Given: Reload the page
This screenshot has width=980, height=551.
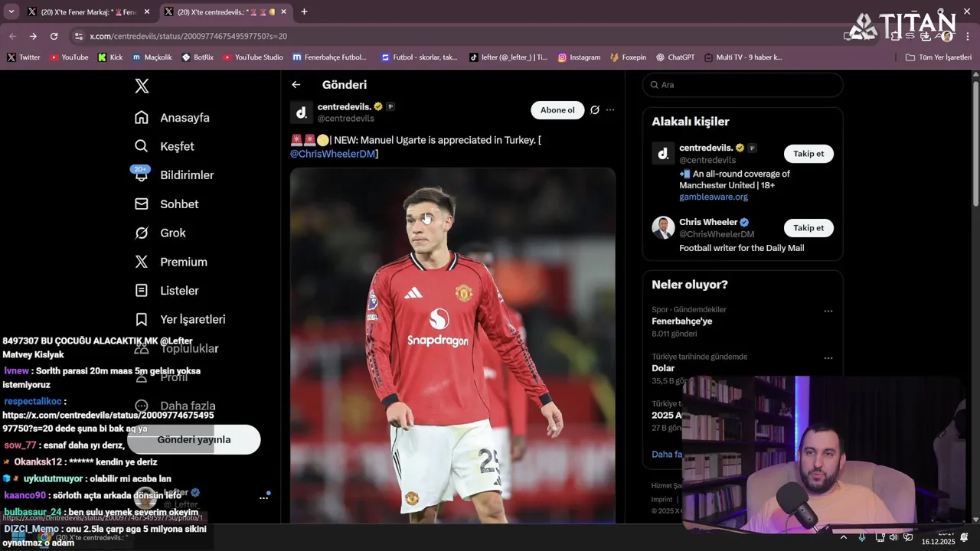Looking at the screenshot, I should point(54,36).
